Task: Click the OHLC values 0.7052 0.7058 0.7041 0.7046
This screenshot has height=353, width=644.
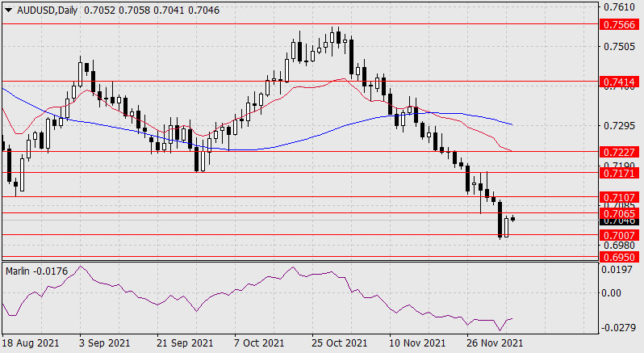Action: 152,11
